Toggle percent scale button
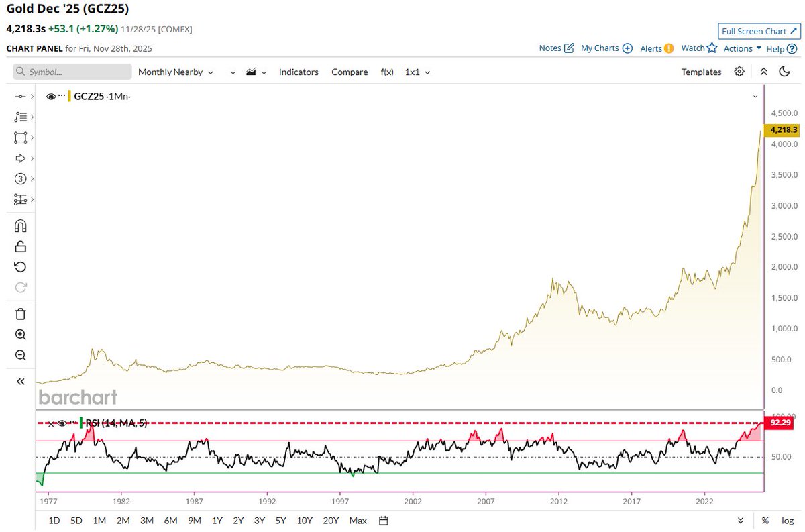 tap(765, 521)
